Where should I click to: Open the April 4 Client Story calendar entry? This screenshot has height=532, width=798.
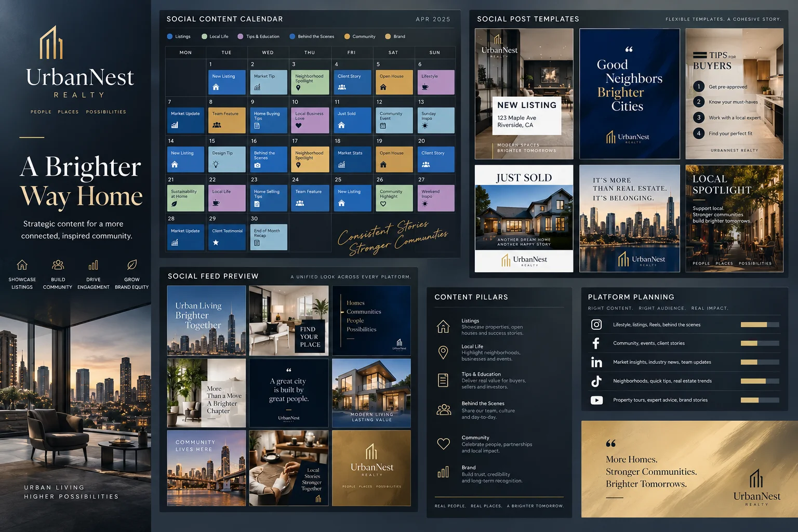(x=352, y=82)
